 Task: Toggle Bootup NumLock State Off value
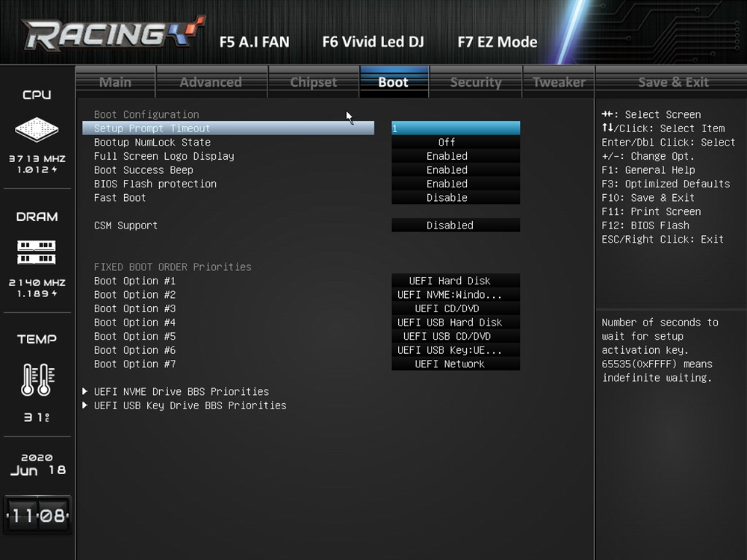[456, 142]
